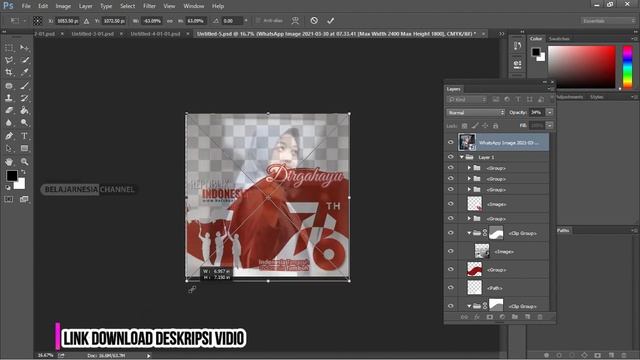Image resolution: width=640 pixels, height=360 pixels.
Task: Open the Filter menu
Action: pos(149,6)
